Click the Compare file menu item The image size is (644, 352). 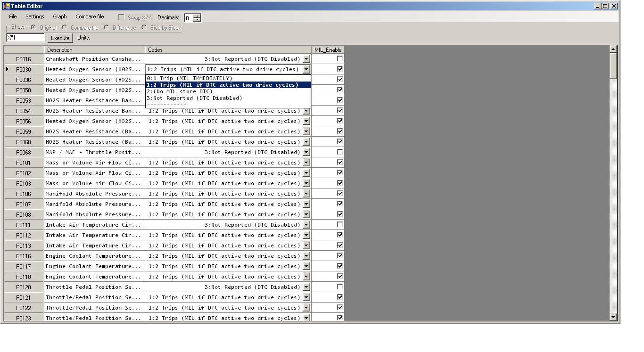tap(90, 16)
